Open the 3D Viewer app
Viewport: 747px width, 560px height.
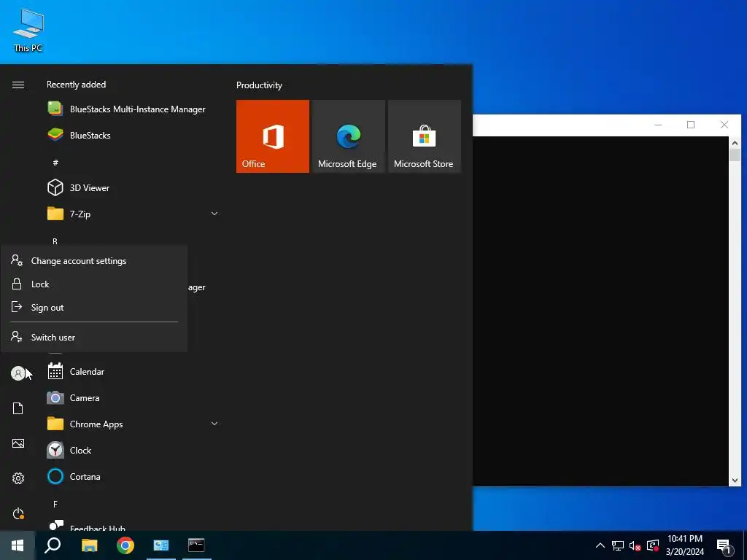point(133,187)
